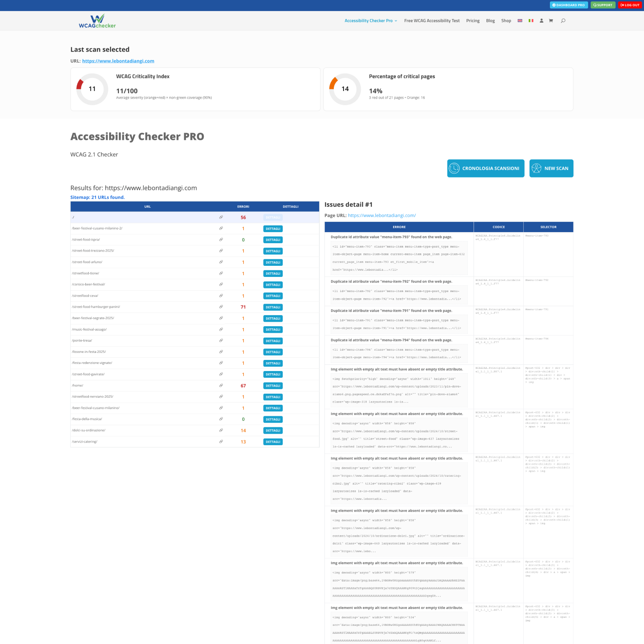Click the Percentage of critical pages gauge

(x=345, y=89)
